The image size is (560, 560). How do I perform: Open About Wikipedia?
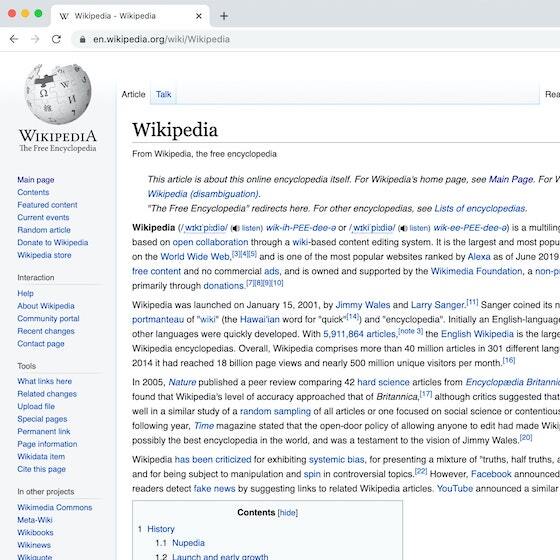[46, 306]
